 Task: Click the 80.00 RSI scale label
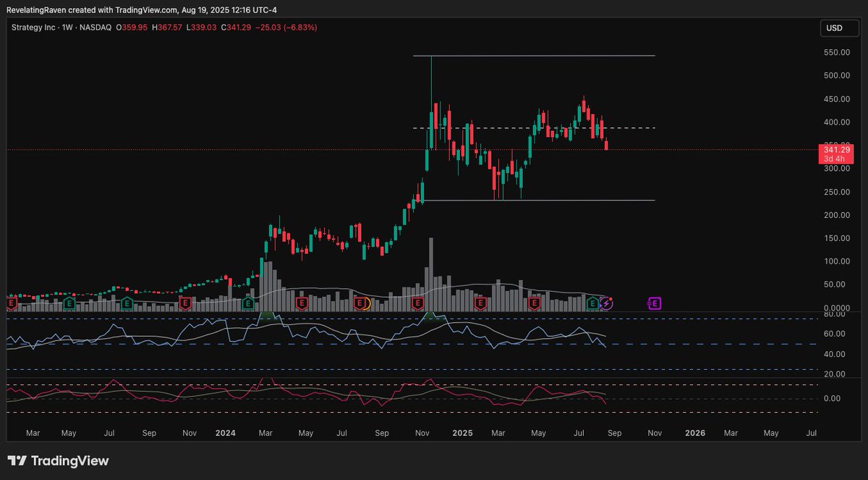(834, 314)
